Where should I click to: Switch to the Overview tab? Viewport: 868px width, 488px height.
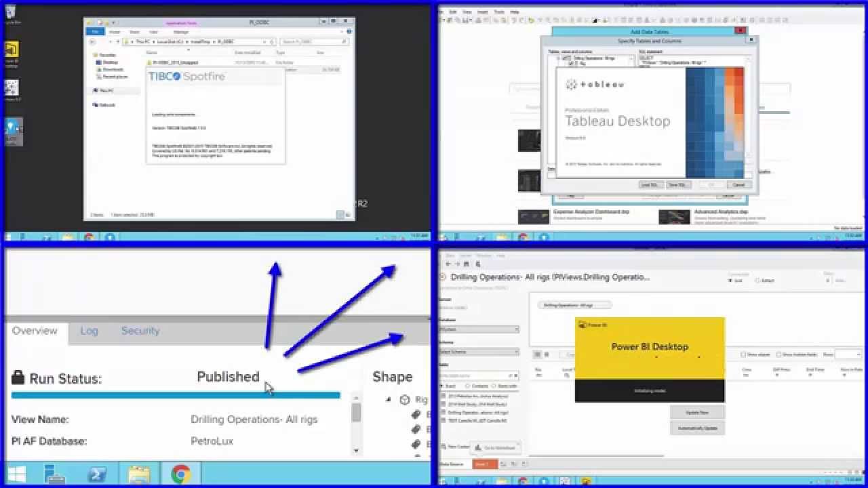coord(35,331)
